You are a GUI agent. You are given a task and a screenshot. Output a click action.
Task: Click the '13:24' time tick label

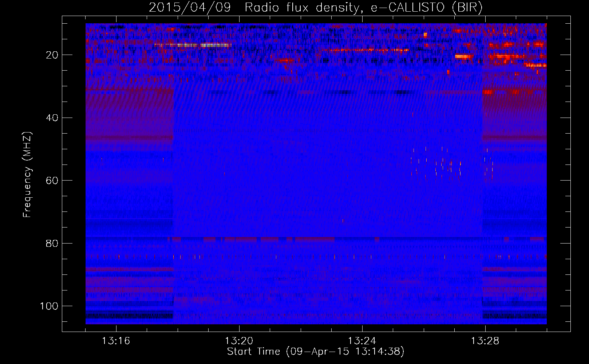(x=362, y=341)
